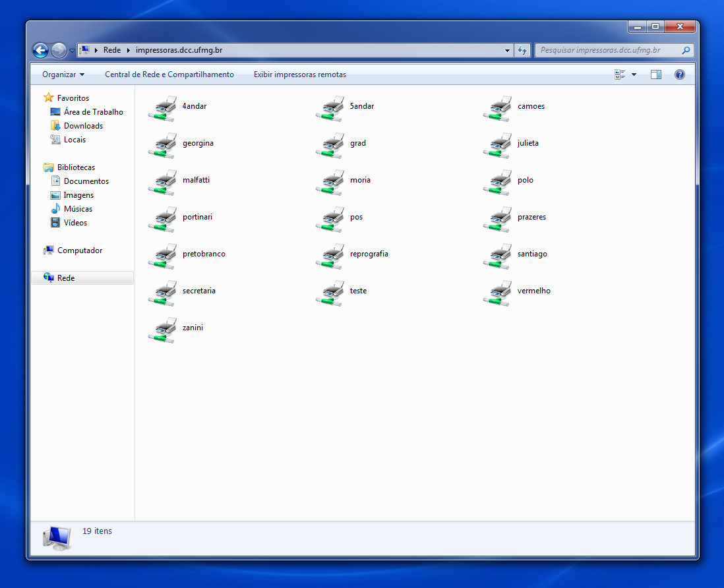This screenshot has width=724, height=588.
Task: Click the Pesquisar search field
Action: click(609, 50)
